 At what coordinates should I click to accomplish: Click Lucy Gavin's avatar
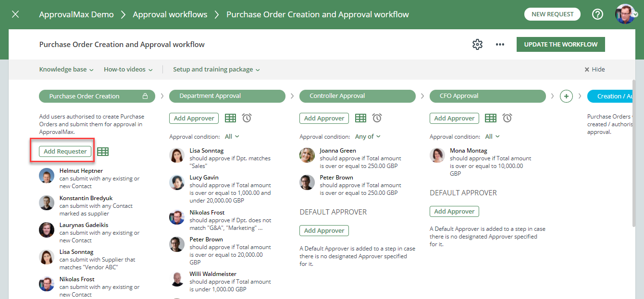(177, 182)
